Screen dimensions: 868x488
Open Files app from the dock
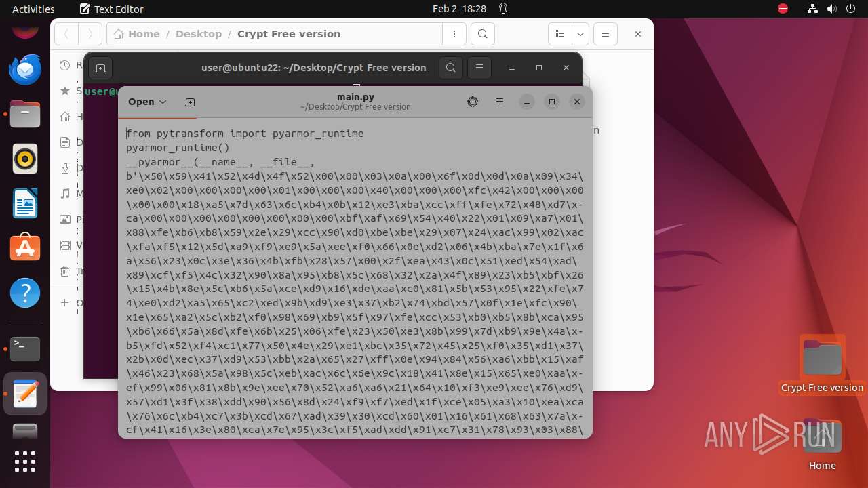25,114
